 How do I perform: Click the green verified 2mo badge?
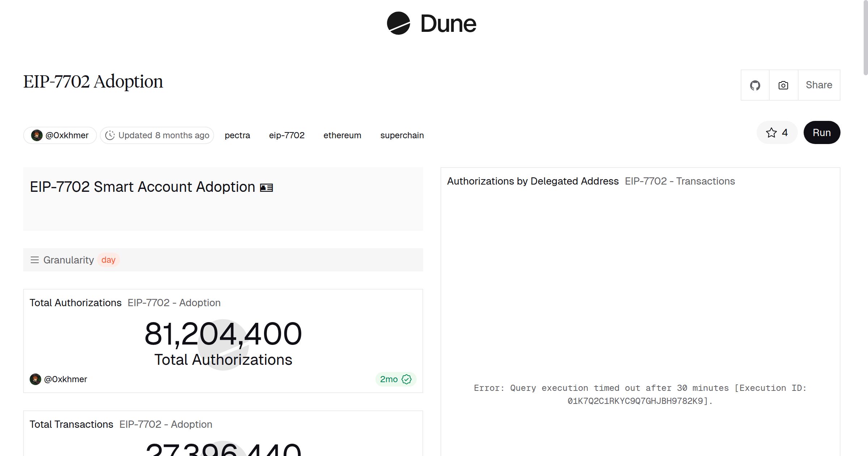[x=396, y=379]
